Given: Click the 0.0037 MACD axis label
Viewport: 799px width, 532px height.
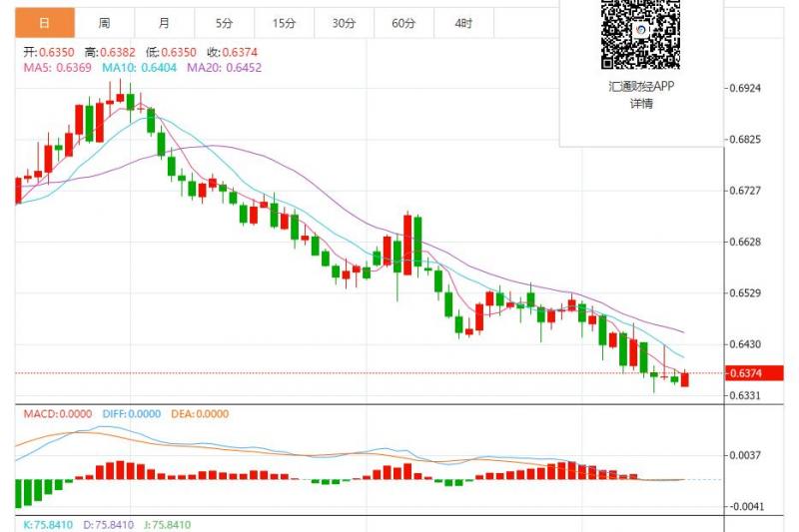Looking at the screenshot, I should (x=744, y=455).
